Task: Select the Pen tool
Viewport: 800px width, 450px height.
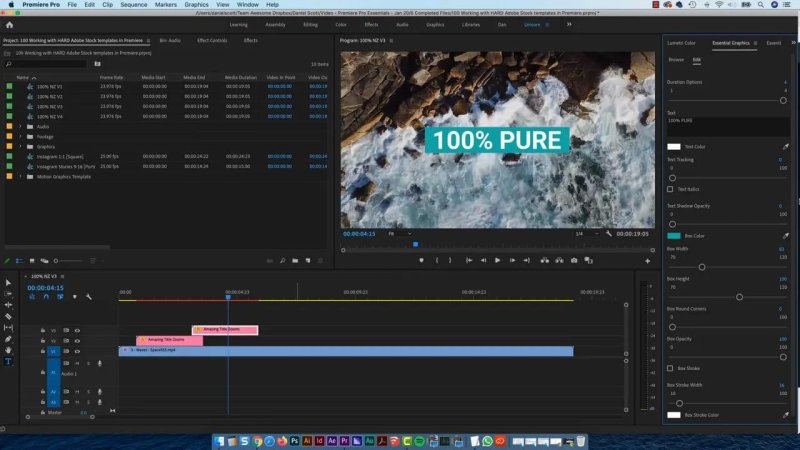Action: pos(8,339)
